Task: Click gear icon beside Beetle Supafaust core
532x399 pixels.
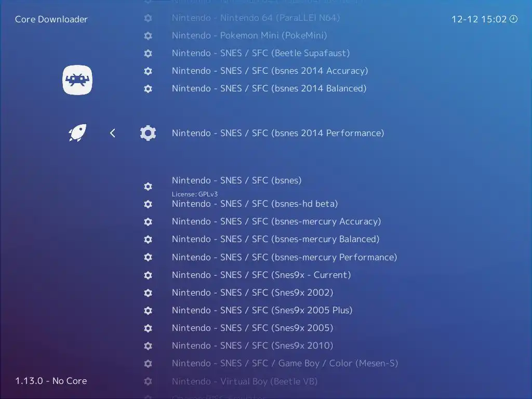Action: (148, 54)
